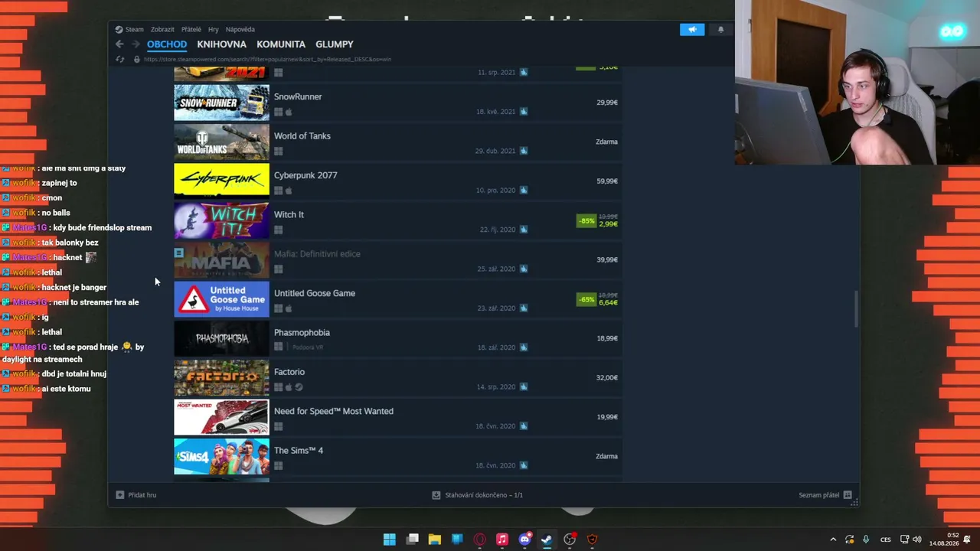Screen dimensions: 980x551
Task: Click the in-library badge on the Mafia thumbnail
Action: (x=178, y=253)
